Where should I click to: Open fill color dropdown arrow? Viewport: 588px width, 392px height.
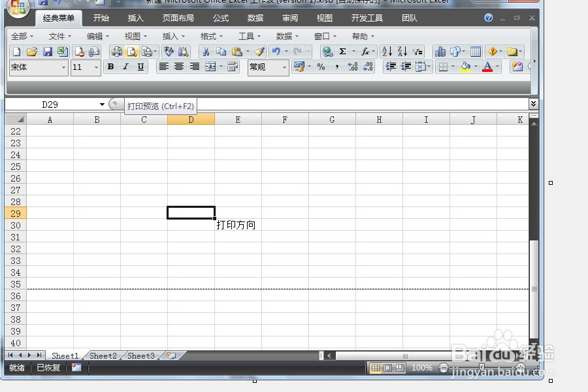476,67
